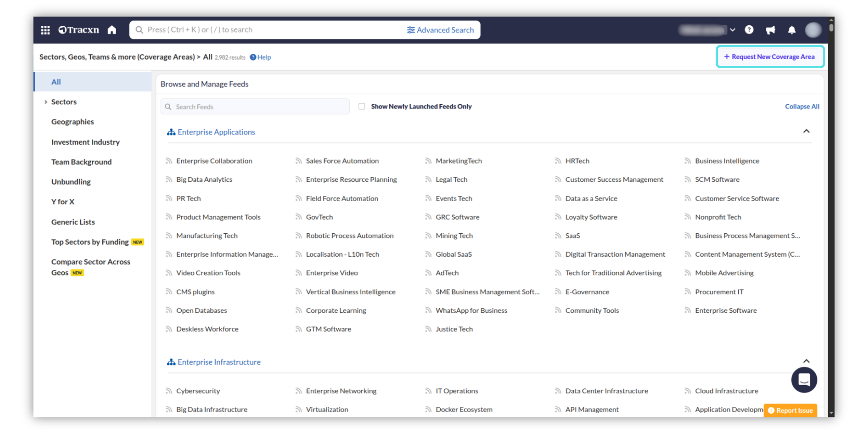
Task: Select Top Sectors by Funding
Action: click(90, 242)
